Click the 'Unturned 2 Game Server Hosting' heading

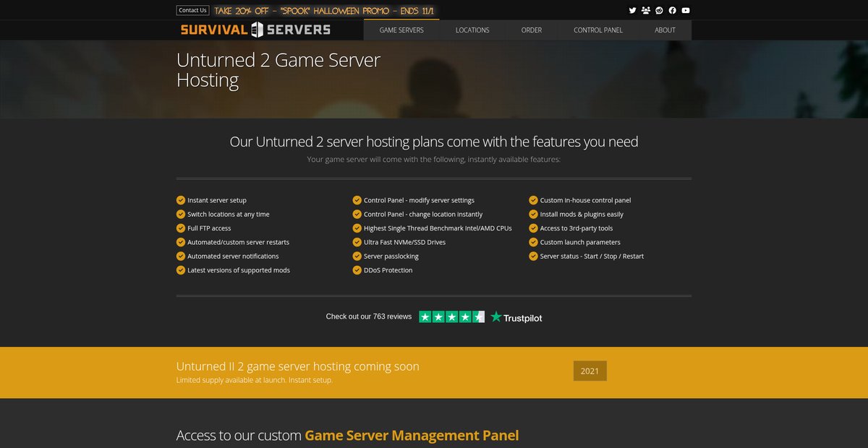278,69
